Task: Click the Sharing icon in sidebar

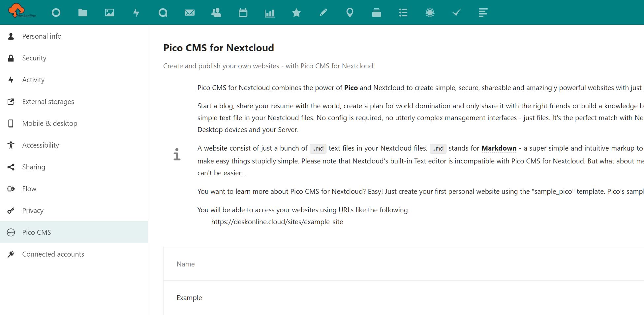Action: 11,167
